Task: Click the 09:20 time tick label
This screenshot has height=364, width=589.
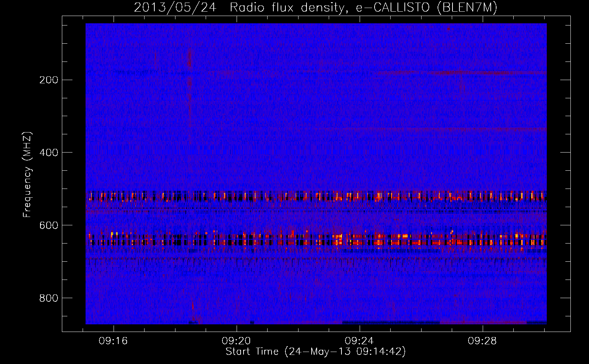Action: point(236,341)
